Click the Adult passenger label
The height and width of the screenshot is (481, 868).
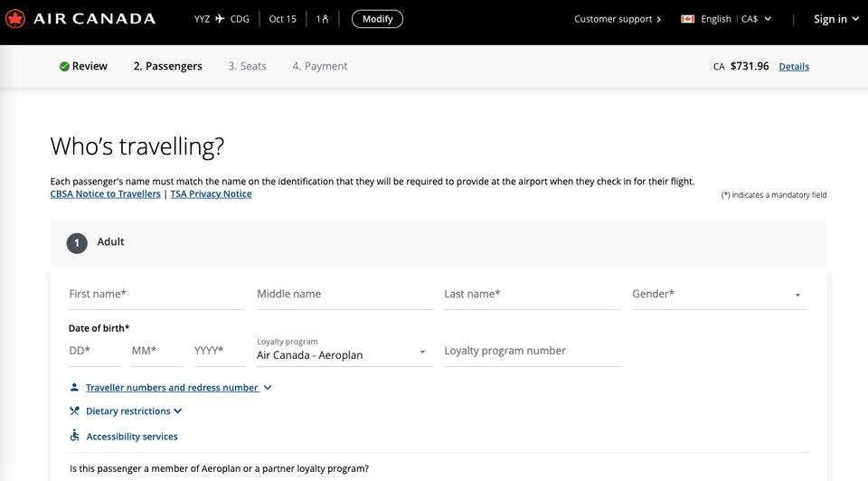pos(110,242)
